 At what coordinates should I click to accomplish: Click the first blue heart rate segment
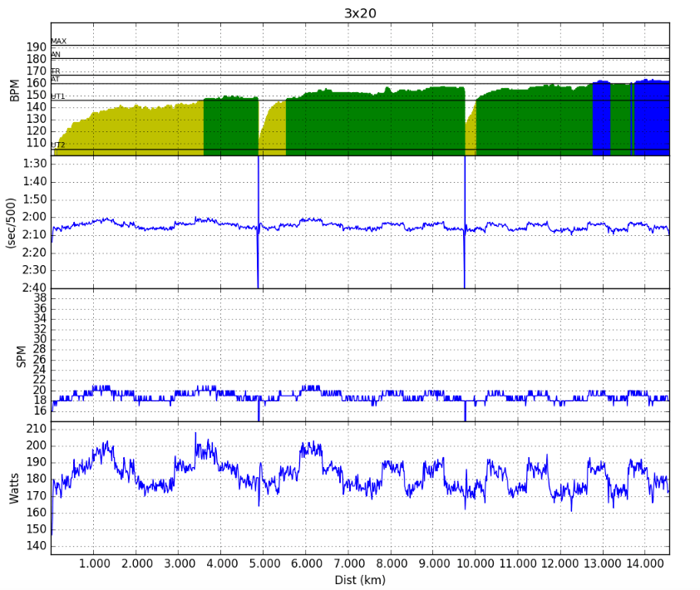pyautogui.click(x=601, y=118)
